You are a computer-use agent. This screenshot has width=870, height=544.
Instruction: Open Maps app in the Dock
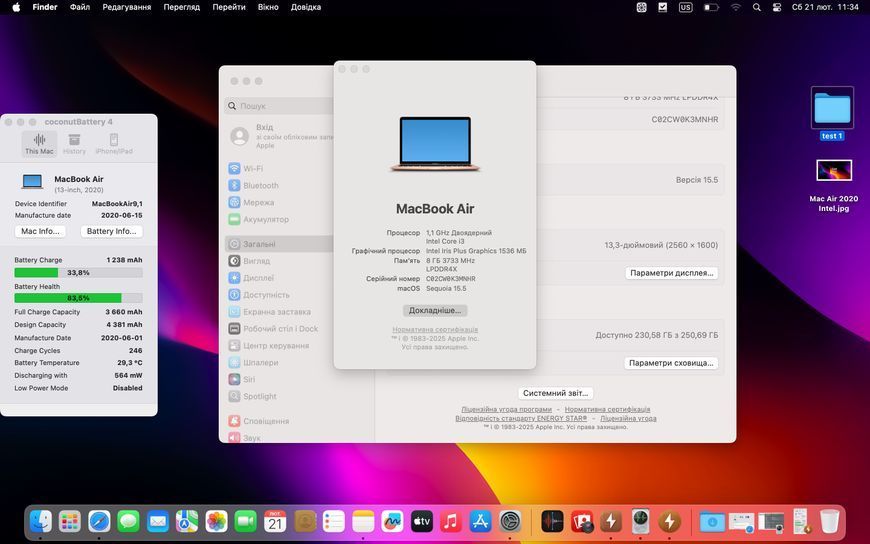tap(187, 521)
